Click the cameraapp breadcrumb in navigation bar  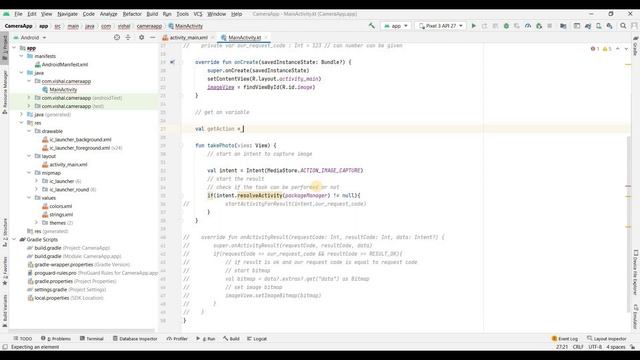[x=149, y=26]
